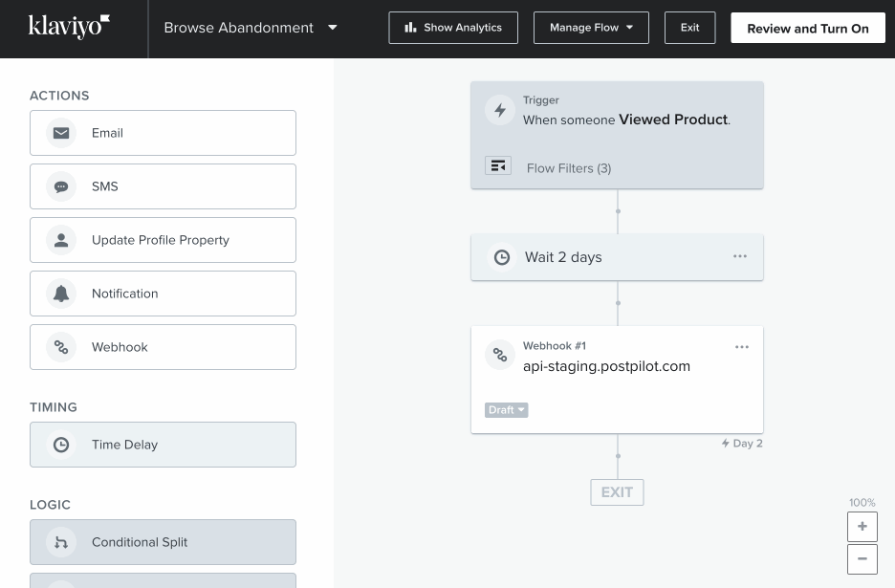895x588 pixels.
Task: Click the link icon on Webhook action
Action: click(x=61, y=347)
